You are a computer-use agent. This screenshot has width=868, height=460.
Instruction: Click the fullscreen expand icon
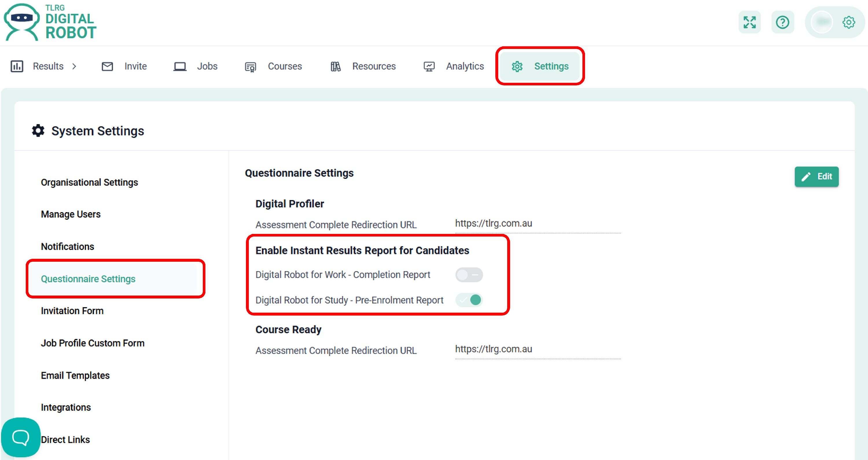click(x=749, y=22)
